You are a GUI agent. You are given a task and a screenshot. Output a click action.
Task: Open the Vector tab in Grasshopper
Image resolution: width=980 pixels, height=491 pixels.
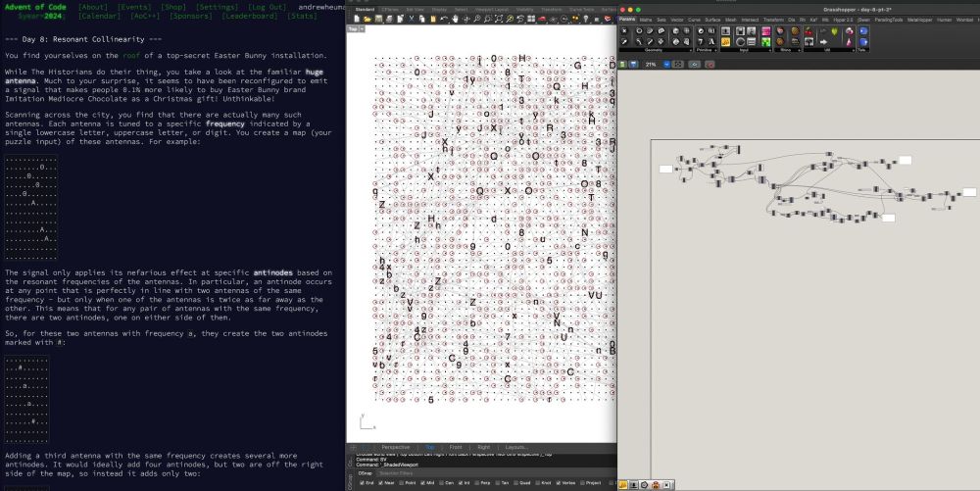click(677, 20)
